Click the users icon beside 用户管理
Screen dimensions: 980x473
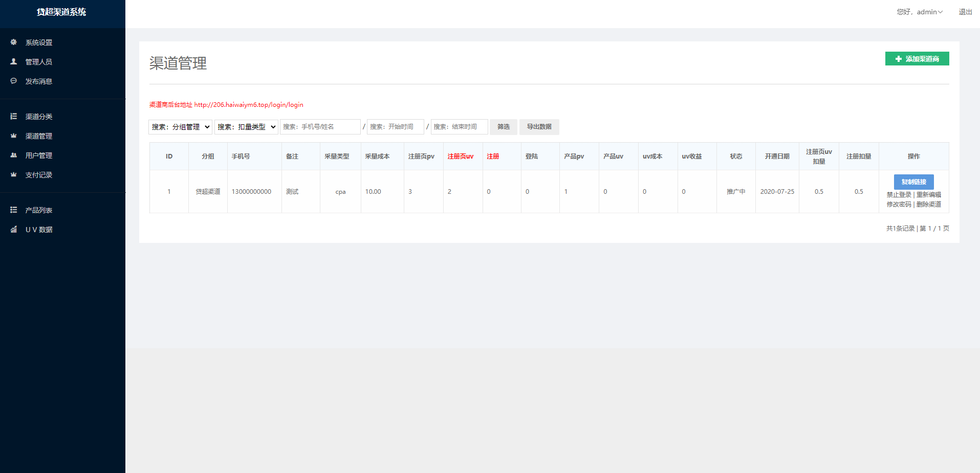(x=14, y=155)
